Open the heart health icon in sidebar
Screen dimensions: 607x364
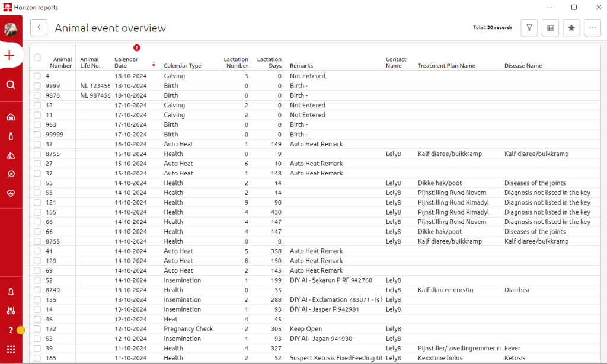pyautogui.click(x=11, y=193)
